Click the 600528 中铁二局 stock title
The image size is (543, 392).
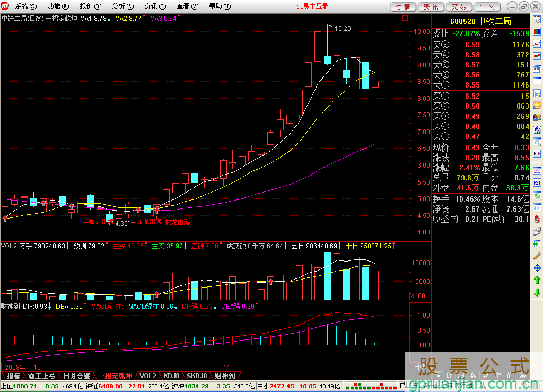480,21
